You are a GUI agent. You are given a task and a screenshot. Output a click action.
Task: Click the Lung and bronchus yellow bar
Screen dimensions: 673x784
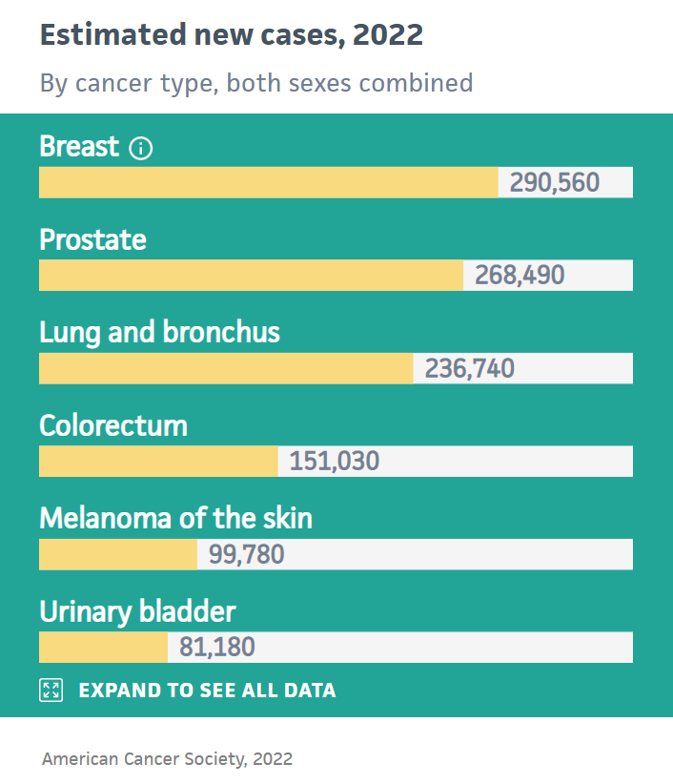tap(226, 368)
